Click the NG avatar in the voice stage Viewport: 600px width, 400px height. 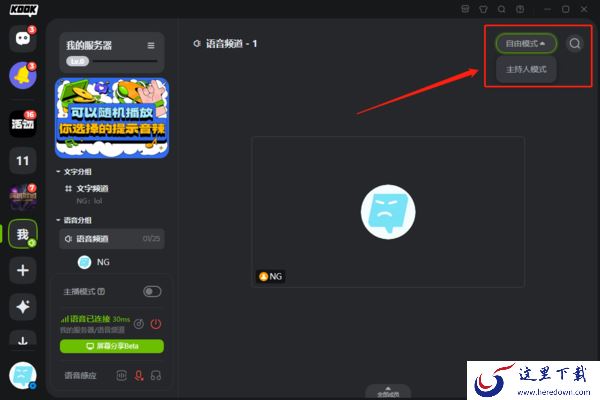pos(388,212)
